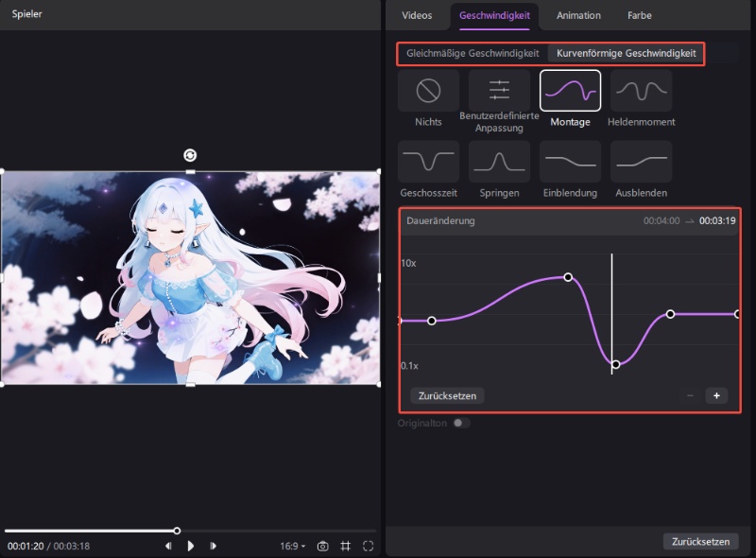Open Benutzerdefinierte Anpassung speed preset
Viewport: 756px width, 558px height.
(x=499, y=91)
